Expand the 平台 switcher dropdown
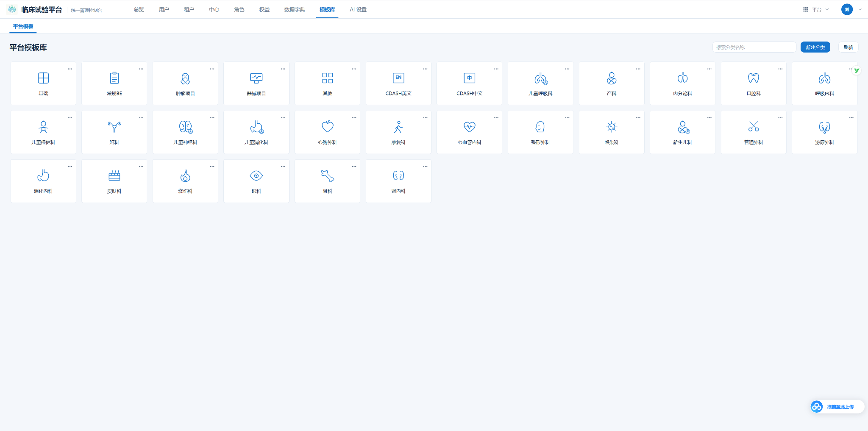 (x=816, y=9)
